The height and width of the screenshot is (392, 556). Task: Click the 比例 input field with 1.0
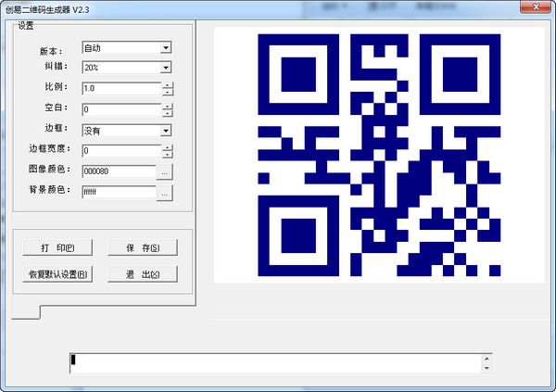tap(121, 88)
